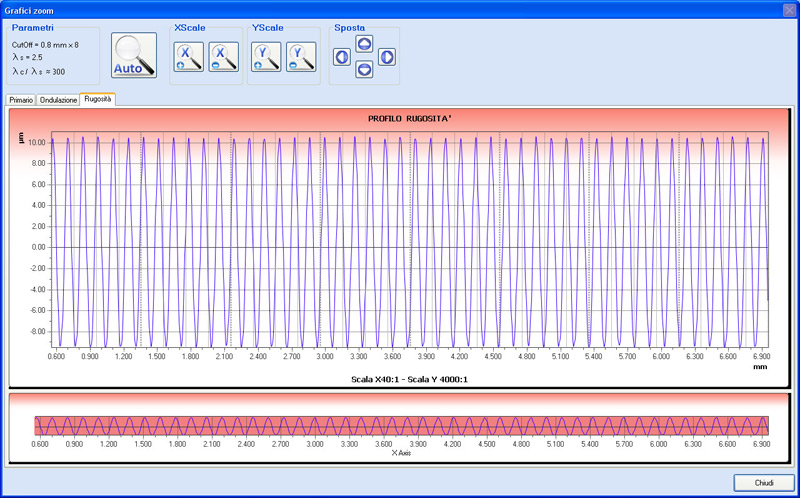800x498 pixels.
Task: Close the Grafici zoom window
Action: tap(787, 9)
